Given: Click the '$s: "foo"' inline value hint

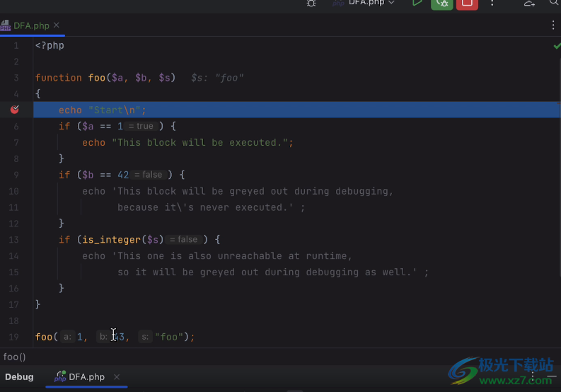Looking at the screenshot, I should (217, 78).
